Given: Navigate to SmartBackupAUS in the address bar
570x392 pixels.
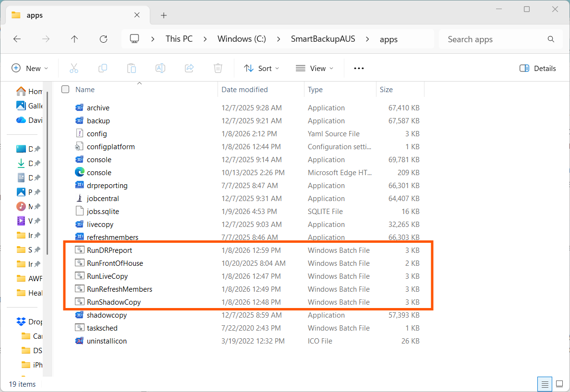Looking at the screenshot, I should [x=323, y=39].
